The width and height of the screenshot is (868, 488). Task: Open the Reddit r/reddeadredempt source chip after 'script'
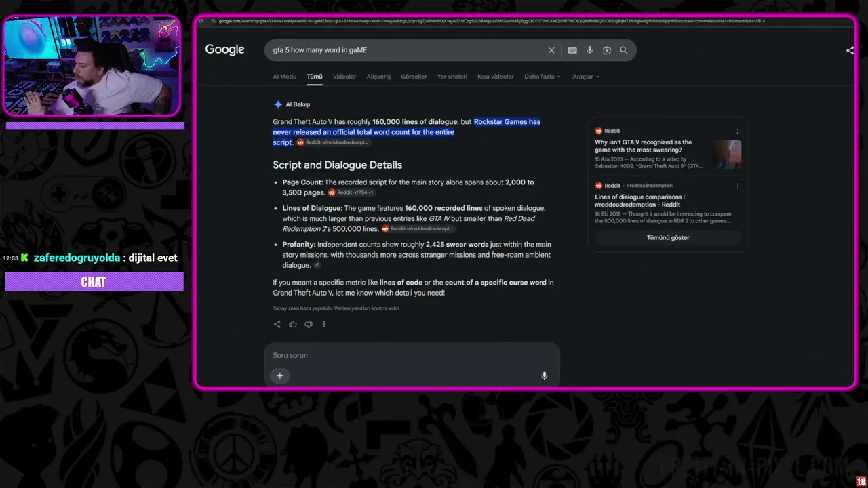334,143
